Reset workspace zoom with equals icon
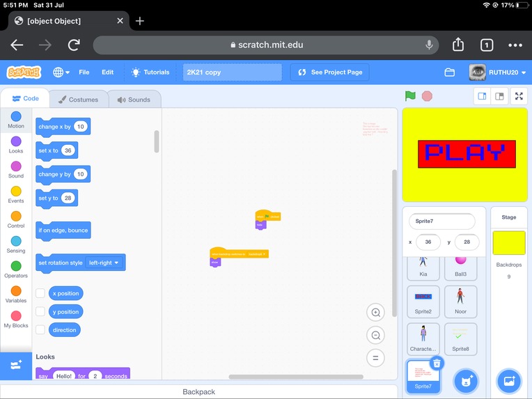The width and height of the screenshot is (532, 399). [x=375, y=358]
